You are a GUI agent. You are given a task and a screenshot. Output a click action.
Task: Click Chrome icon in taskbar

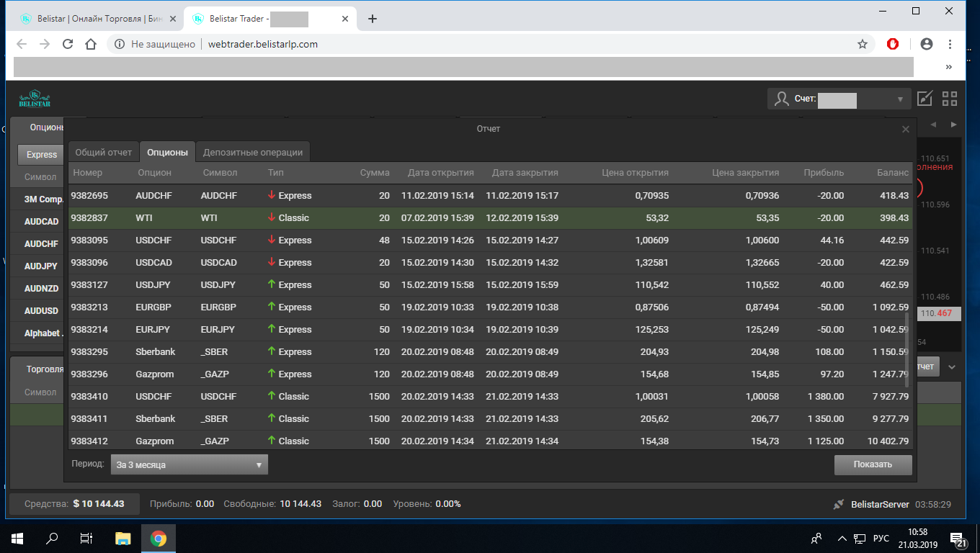coord(159,538)
